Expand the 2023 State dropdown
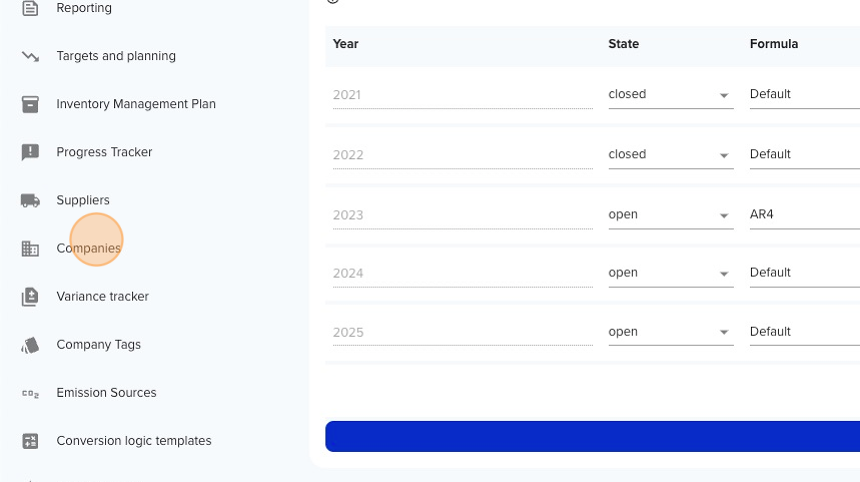This screenshot has width=860, height=482. point(671,216)
